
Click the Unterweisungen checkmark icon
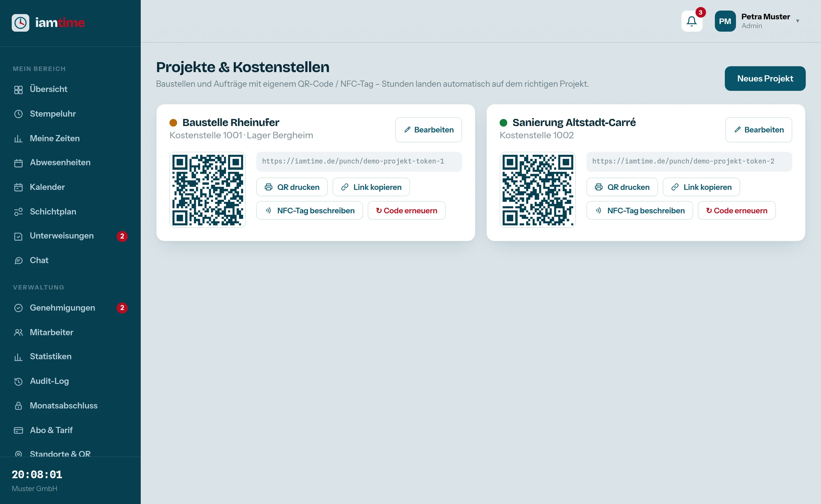tap(18, 236)
